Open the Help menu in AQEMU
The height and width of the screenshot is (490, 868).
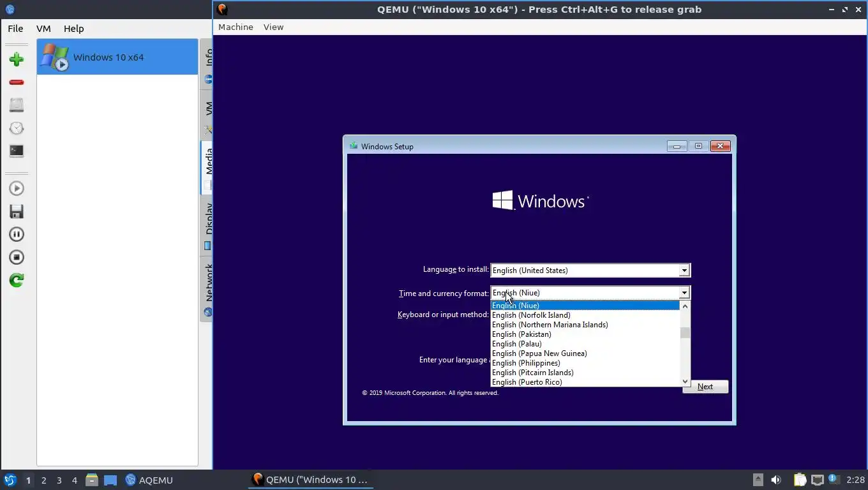[73, 28]
